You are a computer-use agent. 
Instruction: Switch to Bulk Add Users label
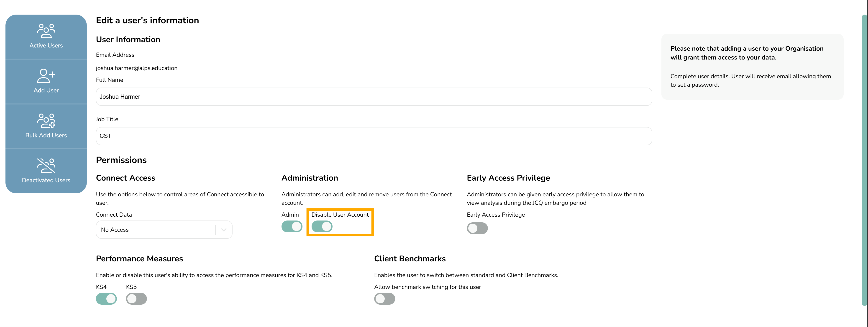point(46,135)
